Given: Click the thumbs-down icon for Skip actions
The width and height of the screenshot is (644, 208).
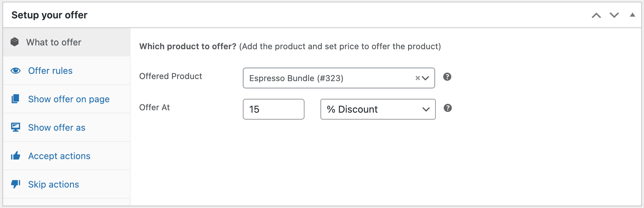Looking at the screenshot, I should pyautogui.click(x=16, y=184).
